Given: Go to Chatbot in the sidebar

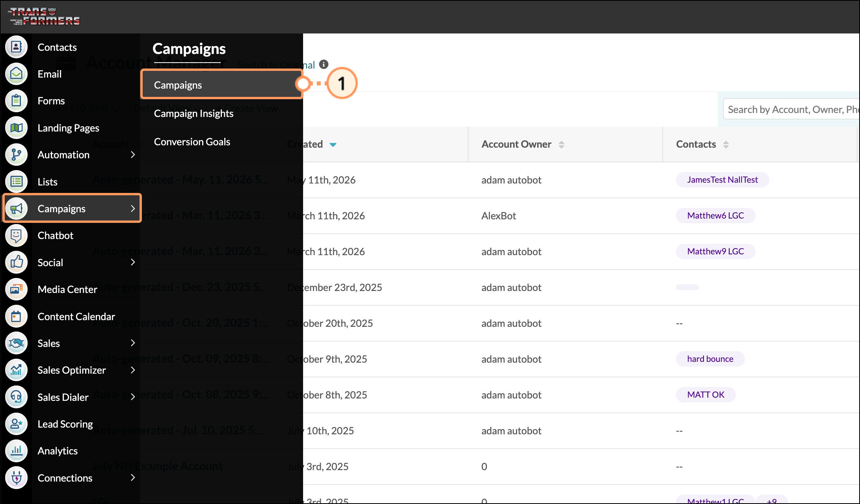Looking at the screenshot, I should coord(55,235).
